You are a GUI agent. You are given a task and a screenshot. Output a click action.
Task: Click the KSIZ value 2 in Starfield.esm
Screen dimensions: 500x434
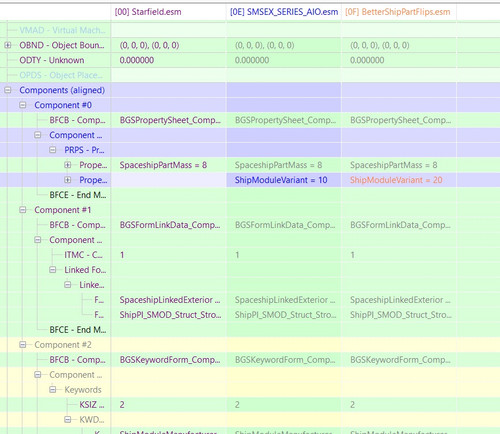(x=122, y=405)
